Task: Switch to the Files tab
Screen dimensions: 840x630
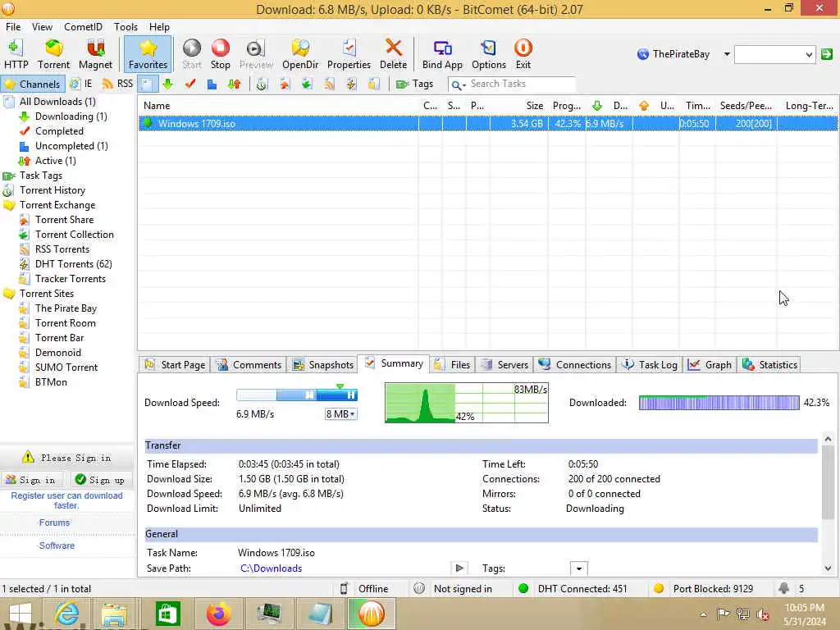Action: coord(452,365)
